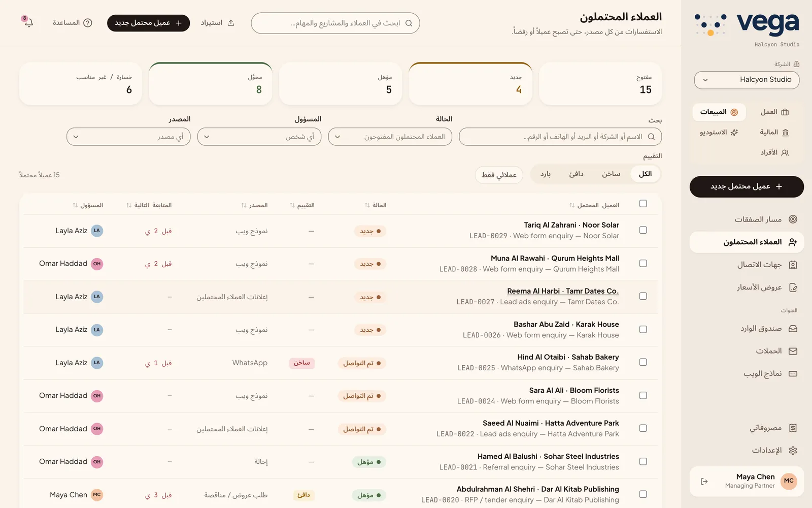Viewport: 812px width, 508px height.
Task: Click the مؤهل summary card
Action: pyautogui.click(x=341, y=84)
